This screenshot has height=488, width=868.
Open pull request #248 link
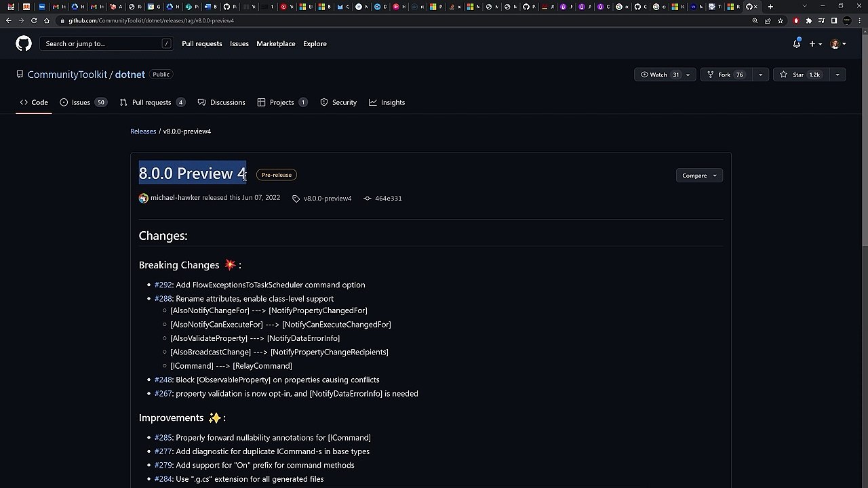(163, 380)
